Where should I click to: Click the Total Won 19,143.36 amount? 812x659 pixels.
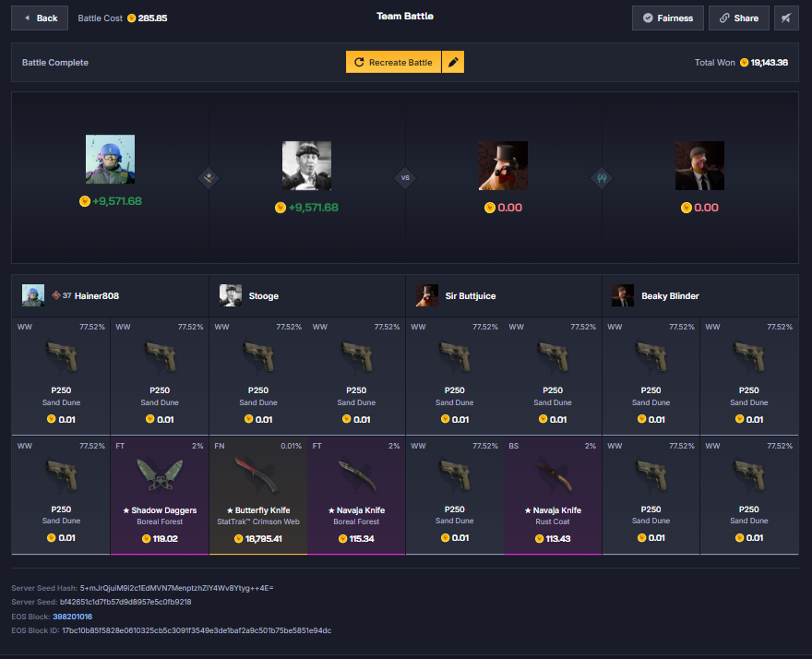(x=769, y=62)
